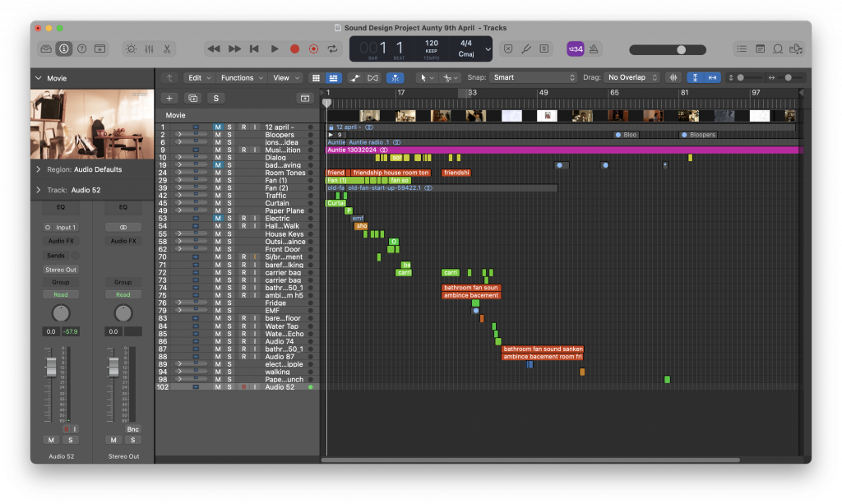Open LCD display mode dropdown arrow

pyautogui.click(x=488, y=49)
